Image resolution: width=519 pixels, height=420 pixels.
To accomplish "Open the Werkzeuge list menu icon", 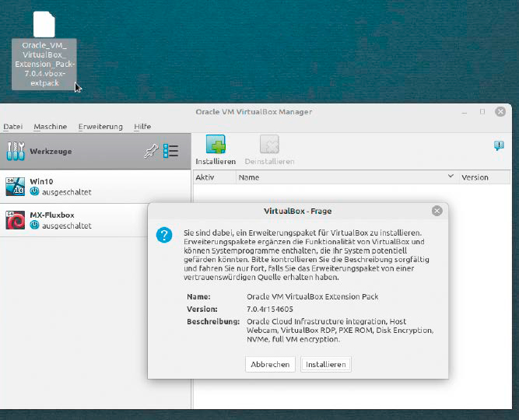I will 170,151.
